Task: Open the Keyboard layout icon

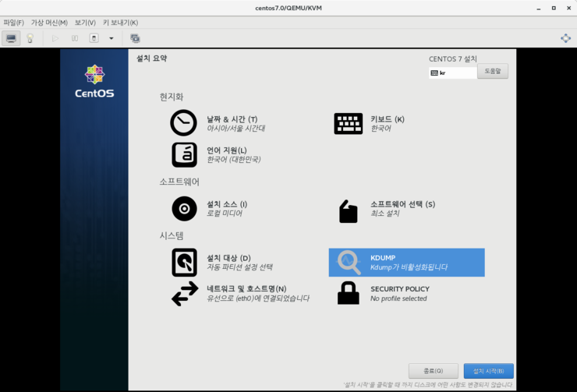Action: (x=348, y=124)
